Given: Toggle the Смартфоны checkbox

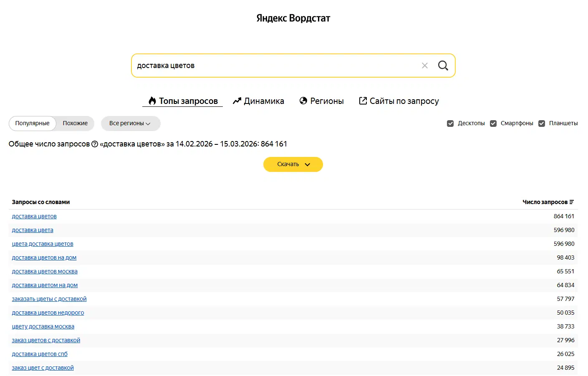Looking at the screenshot, I should (x=493, y=124).
